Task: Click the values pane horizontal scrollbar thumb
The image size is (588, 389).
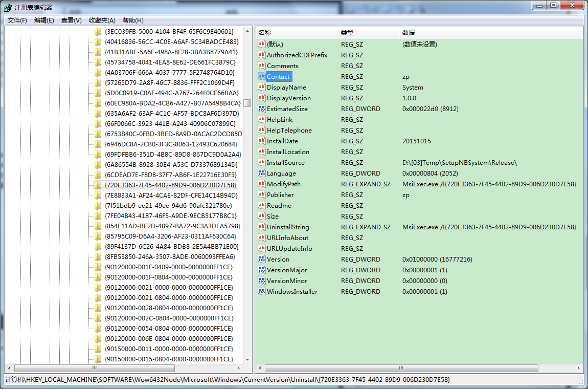Action: click(x=401, y=369)
